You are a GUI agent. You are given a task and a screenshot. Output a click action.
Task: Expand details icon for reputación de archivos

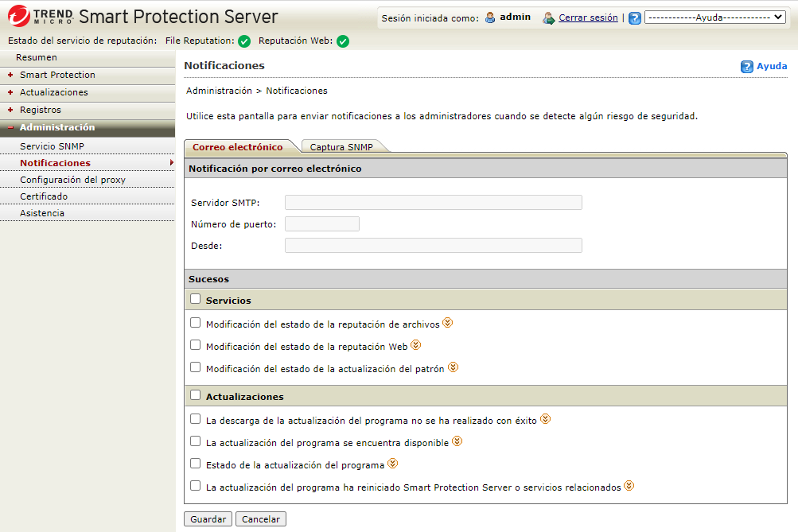pos(447,323)
